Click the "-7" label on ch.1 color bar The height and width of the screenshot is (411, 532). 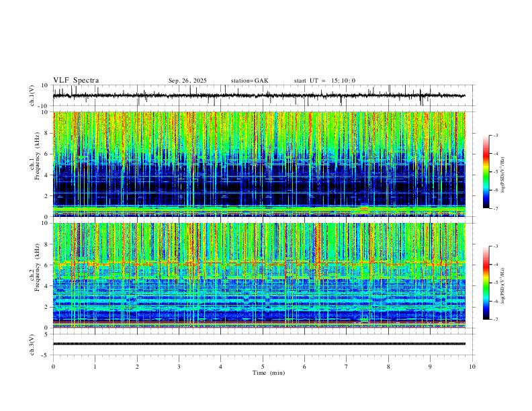(x=495, y=208)
